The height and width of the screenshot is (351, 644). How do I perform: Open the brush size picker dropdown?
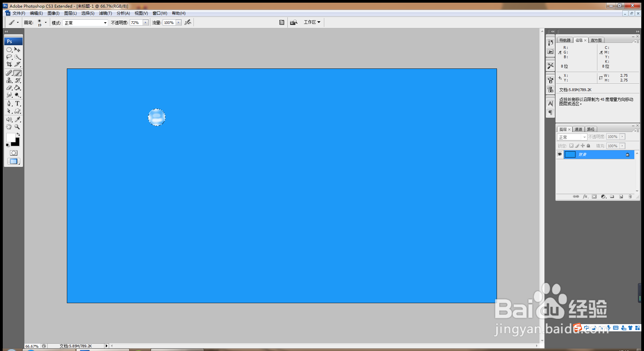click(46, 23)
